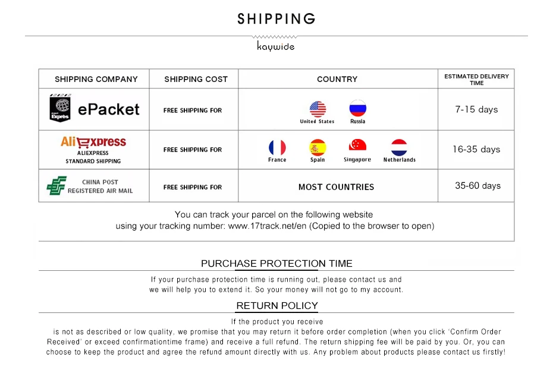Image resolution: width=553 pixels, height=392 pixels.
Task: Click the COUNTRY column header
Action: coord(337,79)
